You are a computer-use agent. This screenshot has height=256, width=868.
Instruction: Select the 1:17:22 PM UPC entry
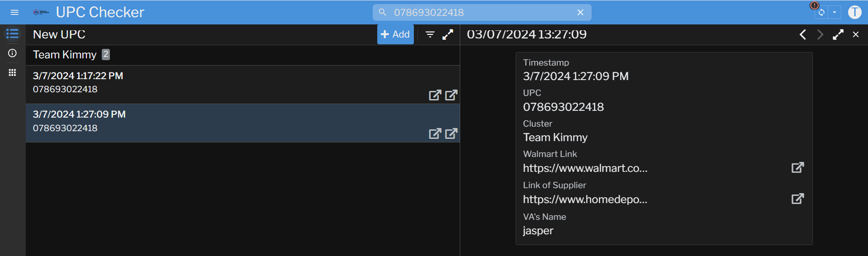click(x=181, y=83)
